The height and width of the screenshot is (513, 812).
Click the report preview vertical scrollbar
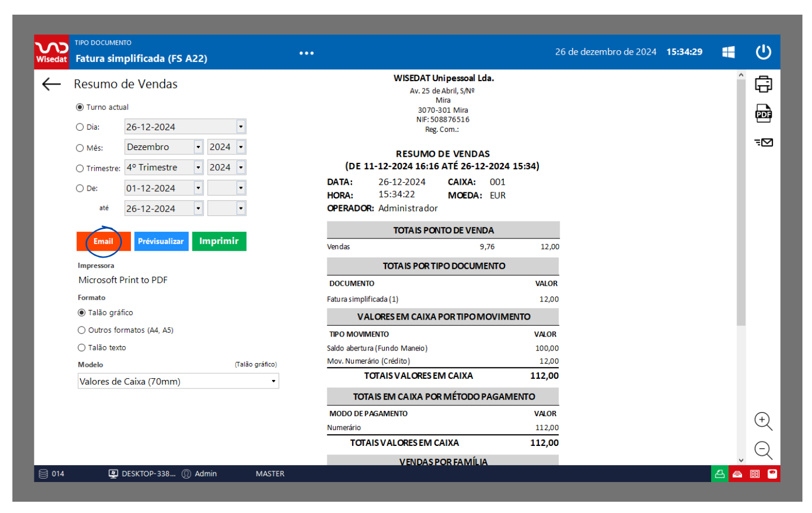click(741, 203)
